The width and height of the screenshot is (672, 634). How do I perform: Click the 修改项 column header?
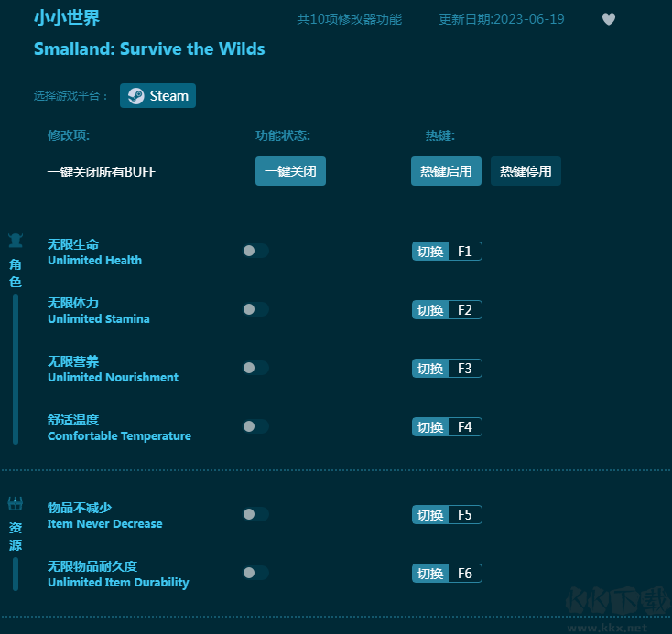(x=69, y=135)
